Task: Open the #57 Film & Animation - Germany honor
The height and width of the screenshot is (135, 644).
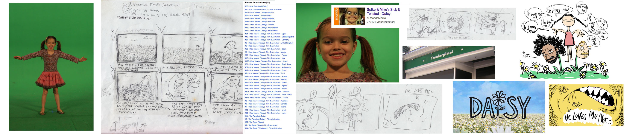Action: point(267,40)
